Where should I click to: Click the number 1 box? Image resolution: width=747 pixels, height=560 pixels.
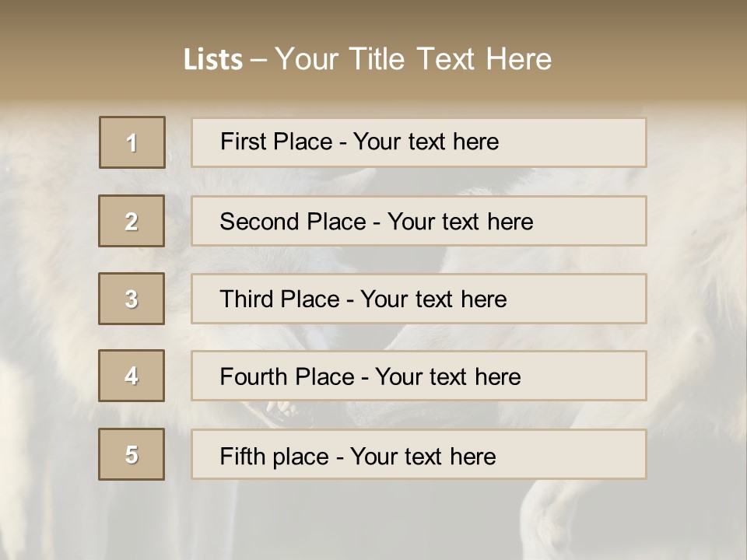(132, 142)
